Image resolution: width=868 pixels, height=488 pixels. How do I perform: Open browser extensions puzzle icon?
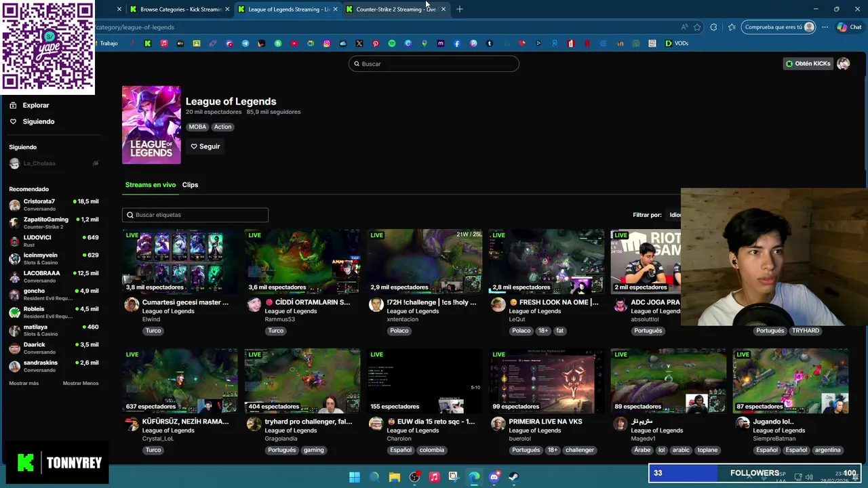[713, 27]
